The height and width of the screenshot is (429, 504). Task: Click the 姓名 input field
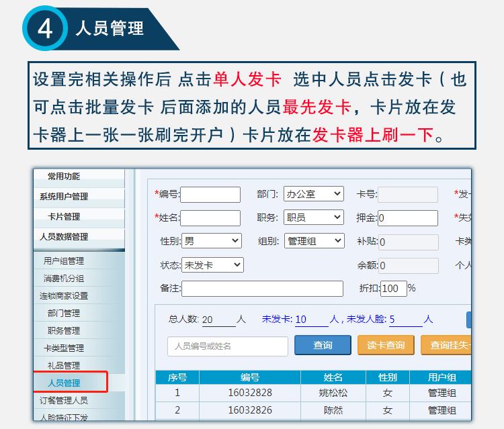(x=210, y=218)
